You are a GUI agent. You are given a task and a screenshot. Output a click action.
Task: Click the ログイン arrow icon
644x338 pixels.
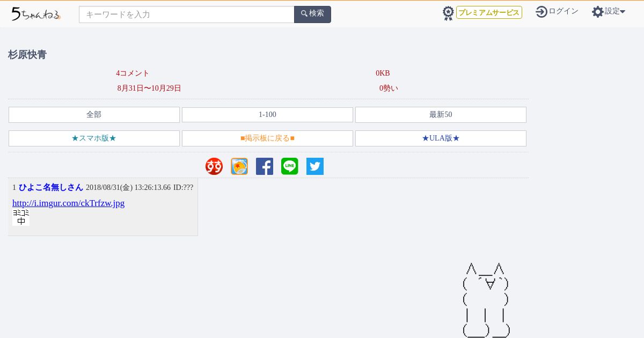[x=541, y=11]
